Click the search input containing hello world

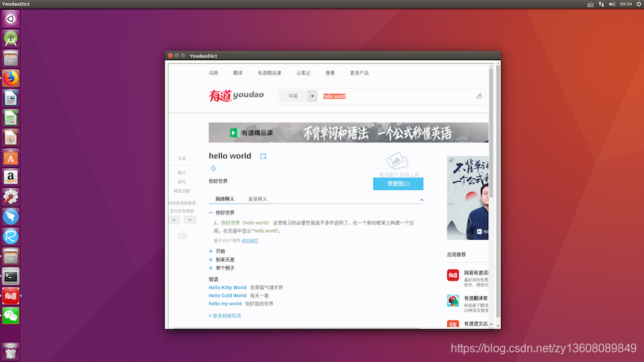(398, 96)
